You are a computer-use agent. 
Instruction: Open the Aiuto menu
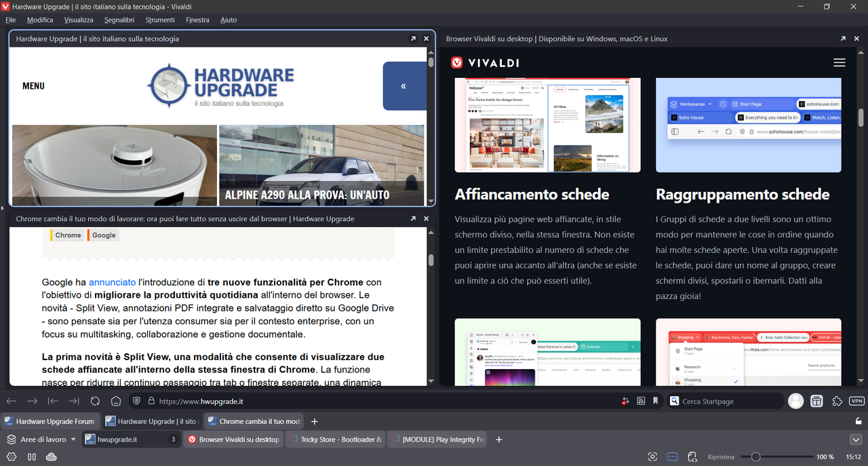click(229, 20)
